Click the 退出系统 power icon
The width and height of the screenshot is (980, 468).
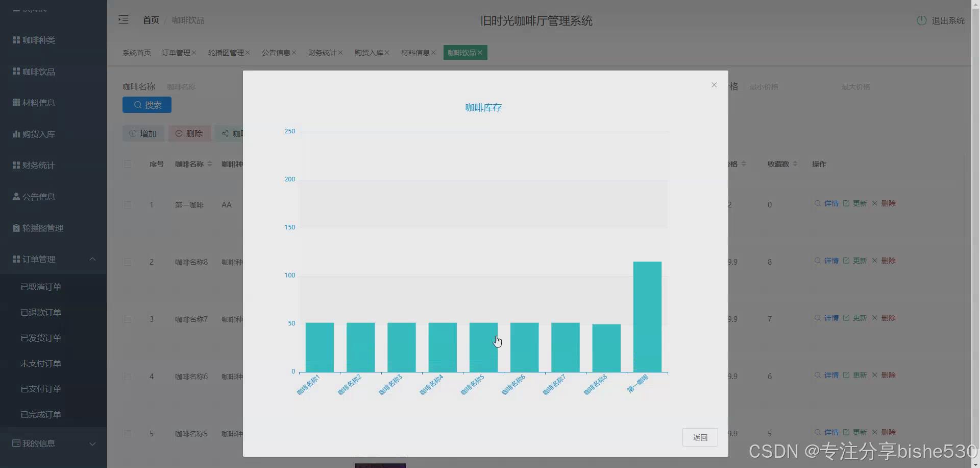(921, 20)
